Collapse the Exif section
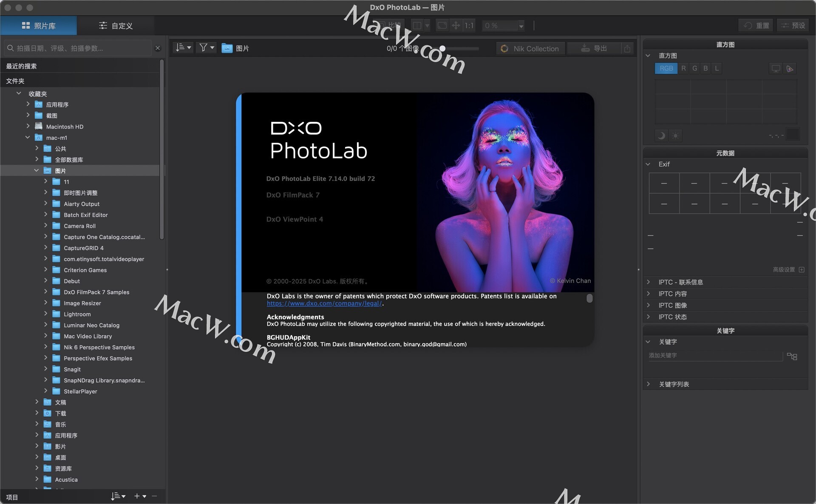This screenshot has width=816, height=504. [x=648, y=164]
